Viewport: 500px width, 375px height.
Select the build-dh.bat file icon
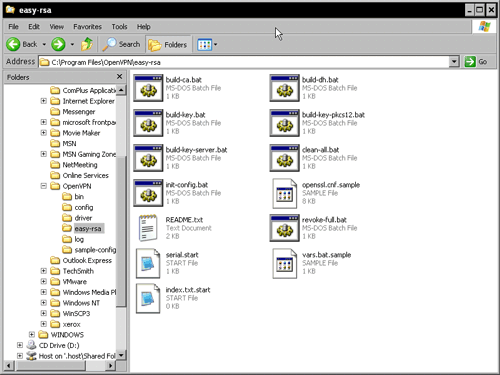click(x=284, y=88)
